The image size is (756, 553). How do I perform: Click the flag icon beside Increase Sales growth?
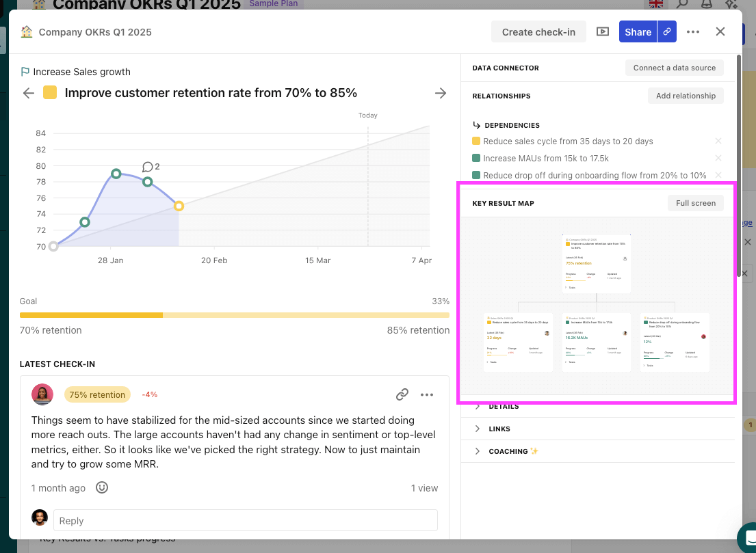click(25, 72)
